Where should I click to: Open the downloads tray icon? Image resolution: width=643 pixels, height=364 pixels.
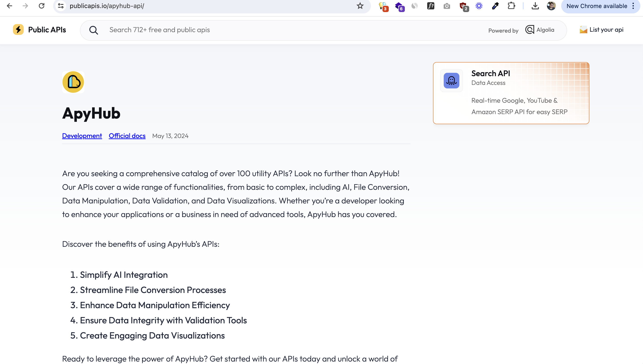[x=535, y=6]
